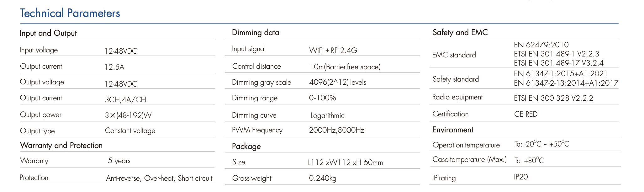Click the Control distance label
This screenshot has height=192, width=644.
[x=256, y=67]
